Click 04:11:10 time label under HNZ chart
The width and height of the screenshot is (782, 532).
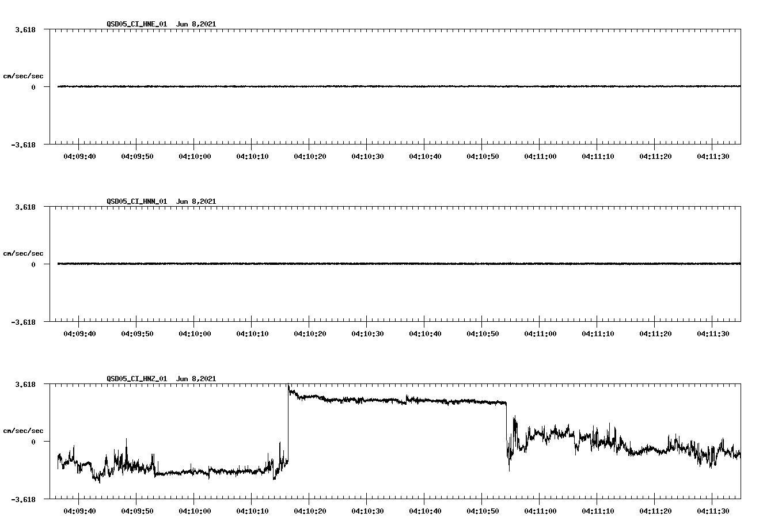click(598, 511)
